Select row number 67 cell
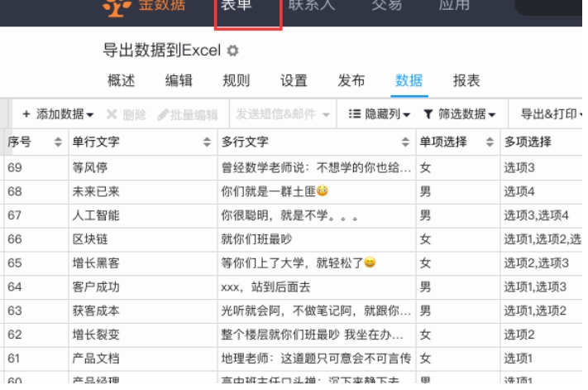The image size is (588, 390). click(36, 216)
